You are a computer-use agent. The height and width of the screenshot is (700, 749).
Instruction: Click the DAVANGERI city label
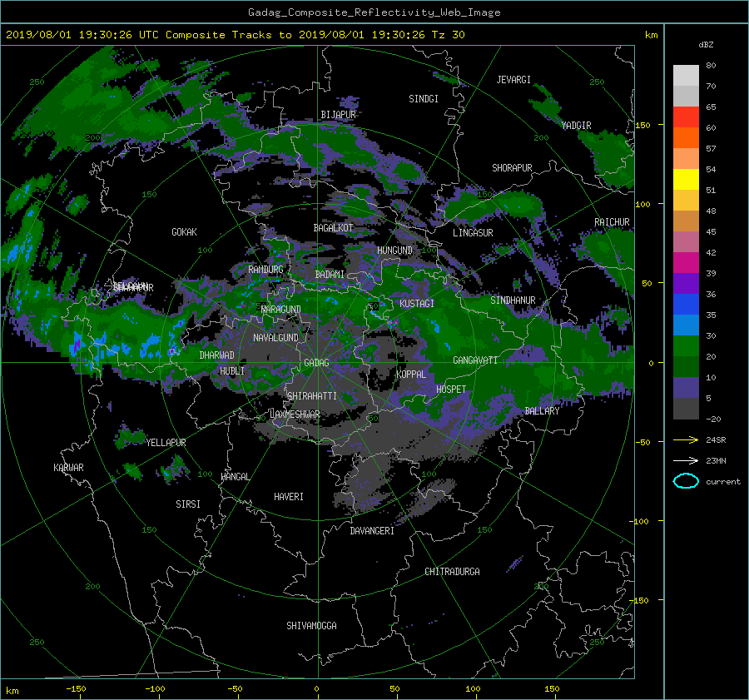[372, 531]
